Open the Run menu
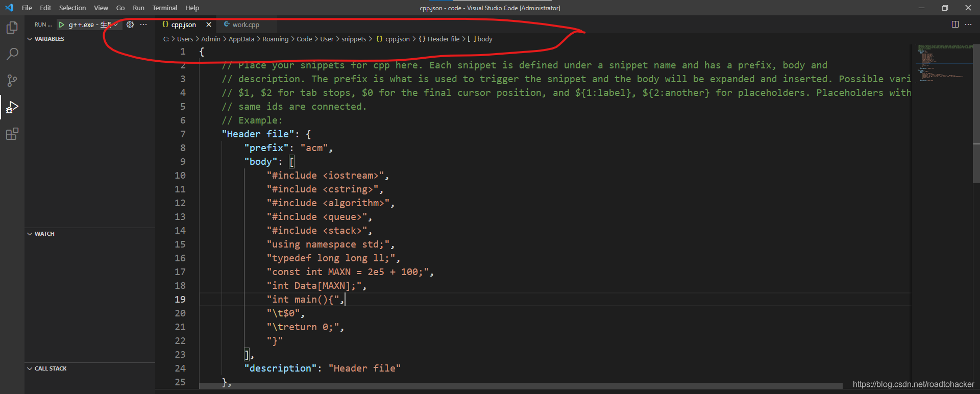The width and height of the screenshot is (980, 394). click(x=138, y=8)
